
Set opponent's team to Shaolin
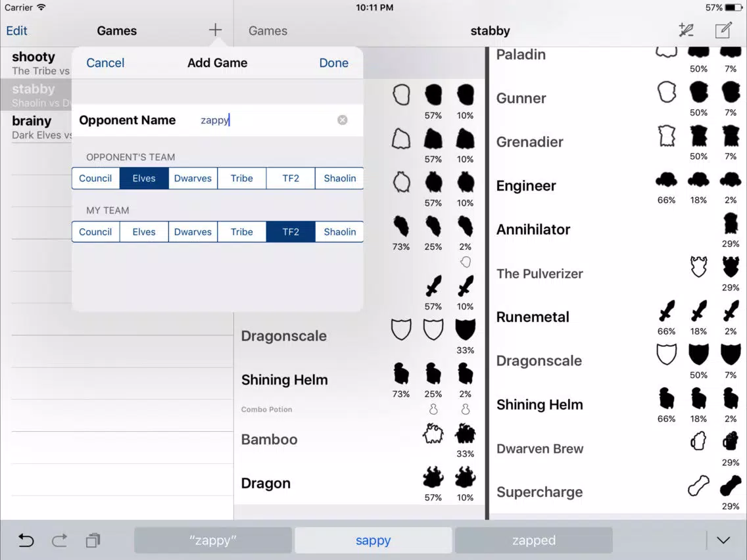click(339, 178)
